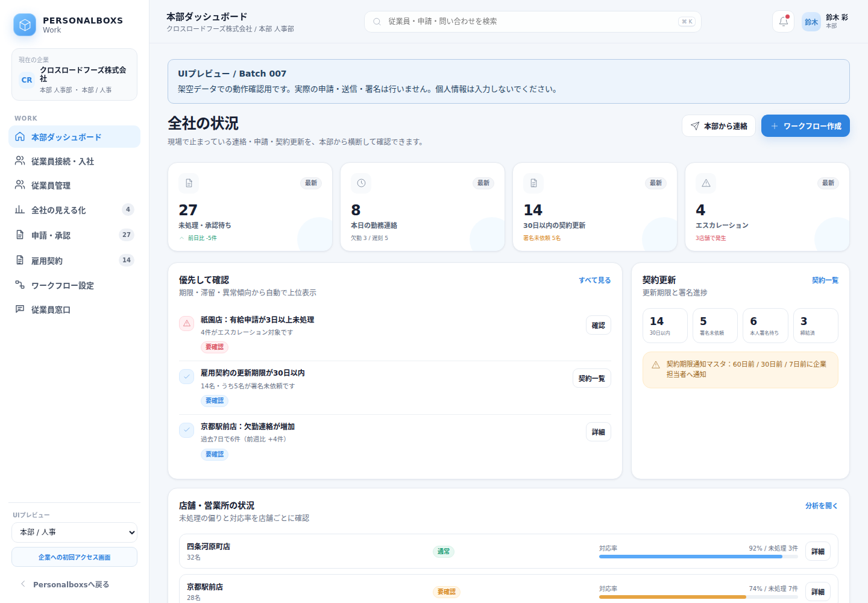This screenshot has height=603, width=868.
Task: Click 契約一覧 button in the priority list
Action: pyautogui.click(x=591, y=379)
